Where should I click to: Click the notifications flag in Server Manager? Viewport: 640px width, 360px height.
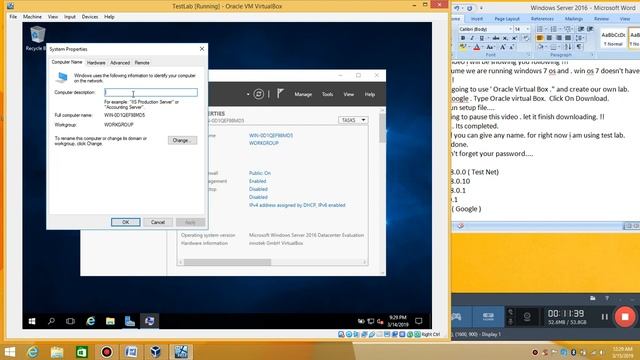tap(280, 94)
